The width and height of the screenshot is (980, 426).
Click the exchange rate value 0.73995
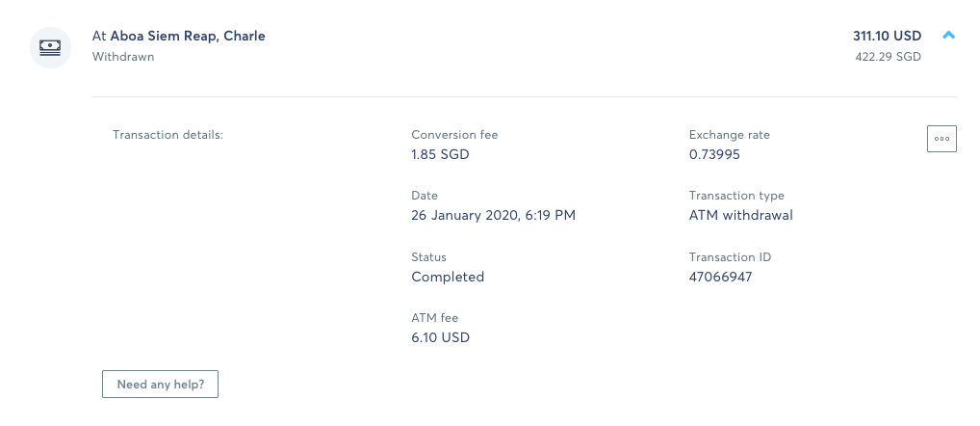coord(714,154)
